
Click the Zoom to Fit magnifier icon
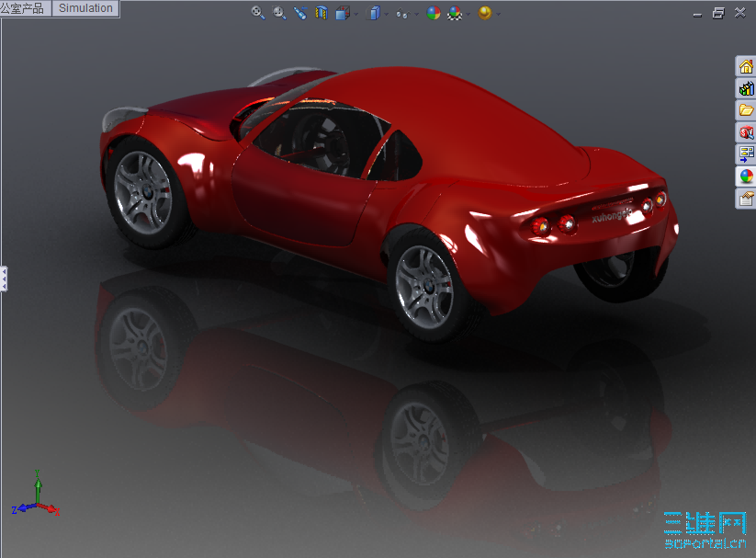coord(258,13)
